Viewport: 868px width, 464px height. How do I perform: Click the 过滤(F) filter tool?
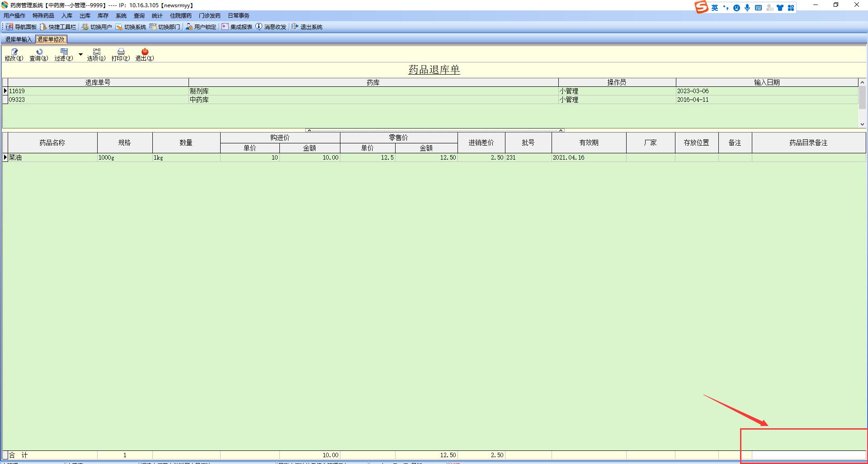pyautogui.click(x=64, y=55)
